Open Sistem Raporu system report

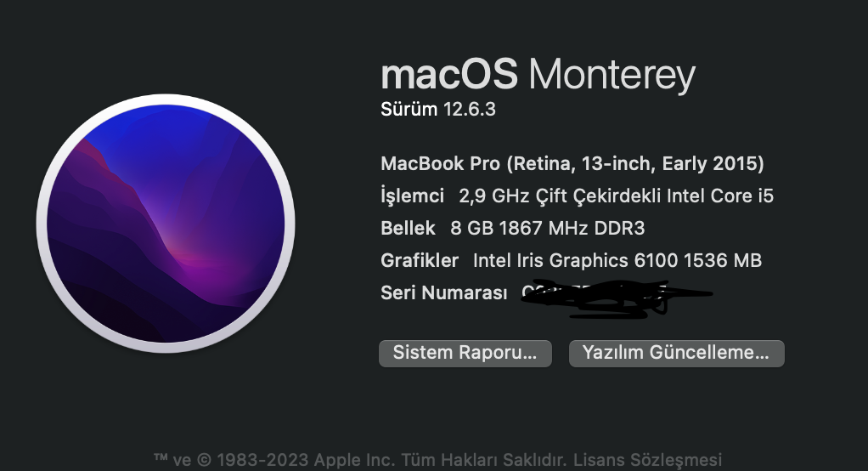point(465,353)
